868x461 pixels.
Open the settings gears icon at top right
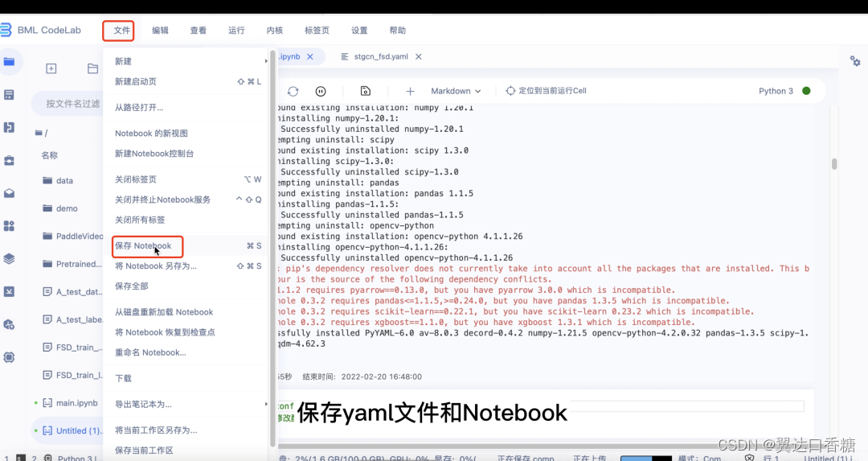click(x=855, y=61)
